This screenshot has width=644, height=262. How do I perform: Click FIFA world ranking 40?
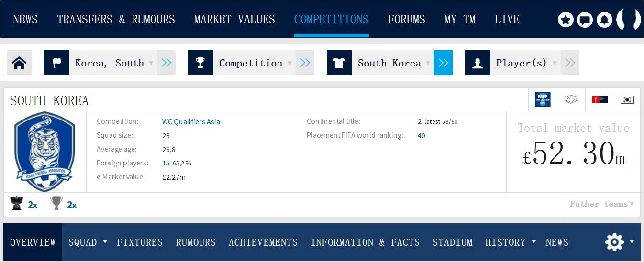[x=421, y=135]
